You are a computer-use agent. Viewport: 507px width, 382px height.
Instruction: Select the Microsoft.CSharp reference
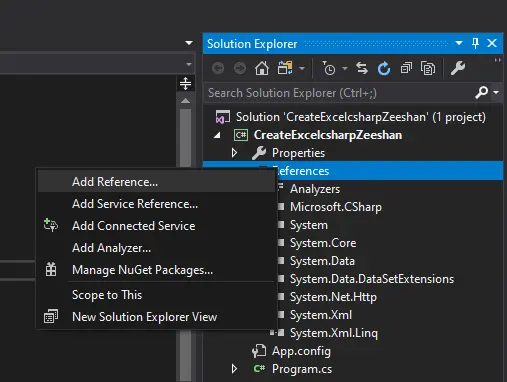click(x=336, y=207)
